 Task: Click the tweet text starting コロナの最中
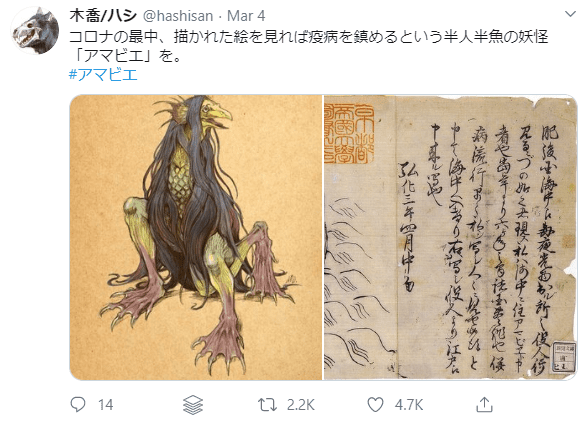point(308,46)
